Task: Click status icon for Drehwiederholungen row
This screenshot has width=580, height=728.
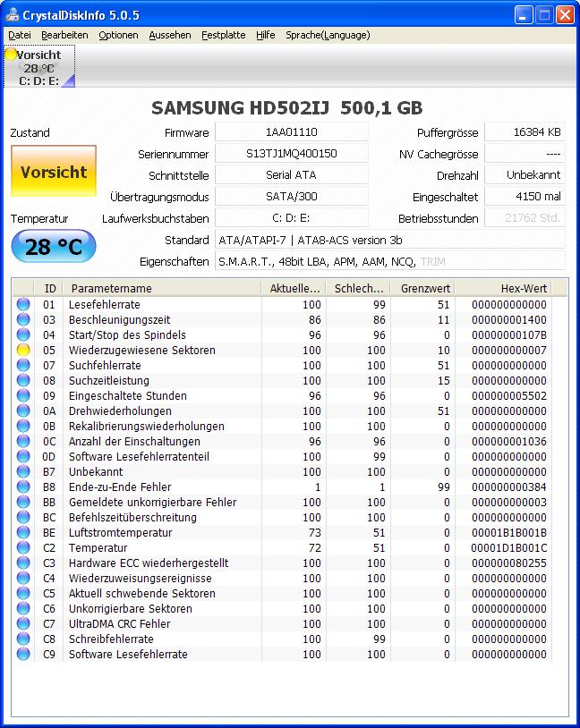Action: (23, 411)
